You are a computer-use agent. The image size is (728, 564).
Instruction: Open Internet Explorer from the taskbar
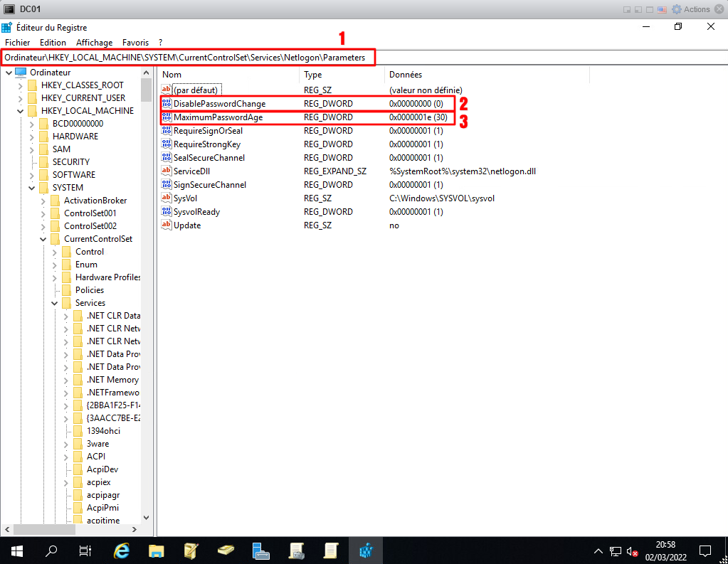[122, 550]
